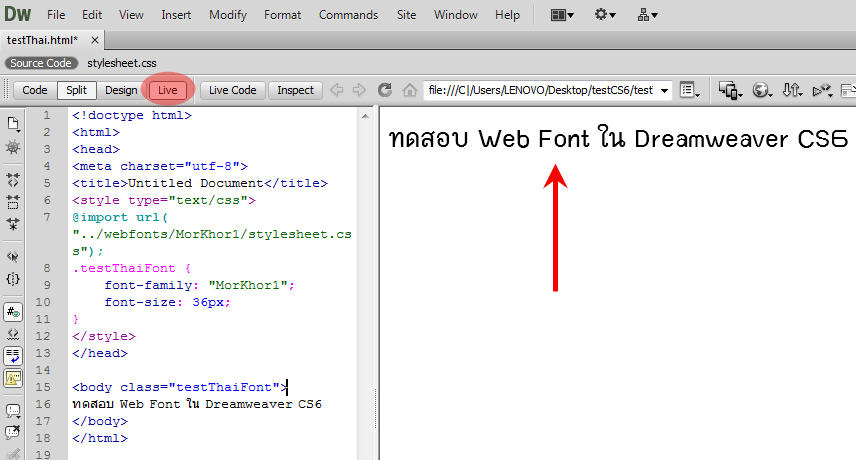Click the Collapse Selection icon

click(x=13, y=202)
